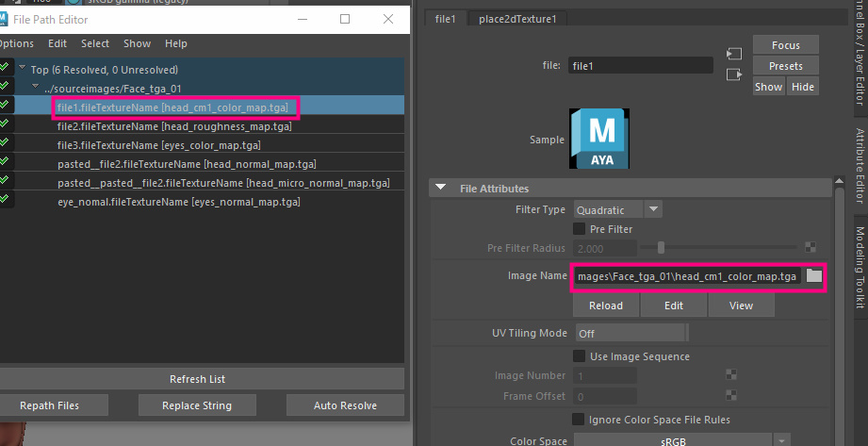The image size is (868, 446).
Task: Click the Auto Resolve button
Action: [345, 405]
